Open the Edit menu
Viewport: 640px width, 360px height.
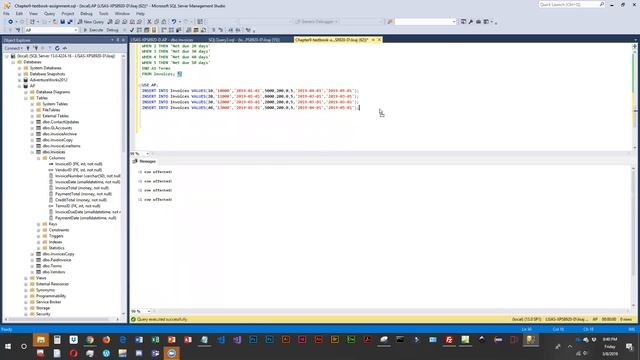point(19,13)
